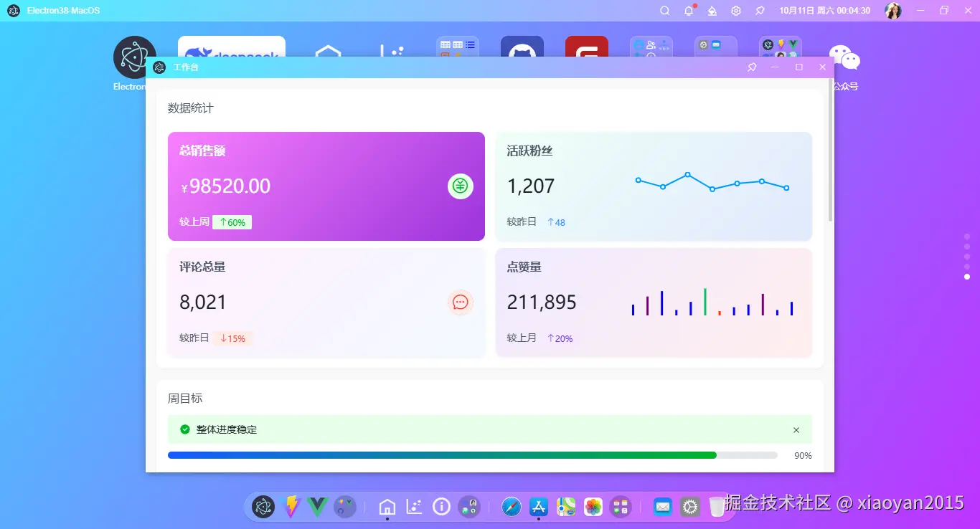Toggle the ink bottle icon in system tray
The height and width of the screenshot is (529, 980).
(x=712, y=11)
